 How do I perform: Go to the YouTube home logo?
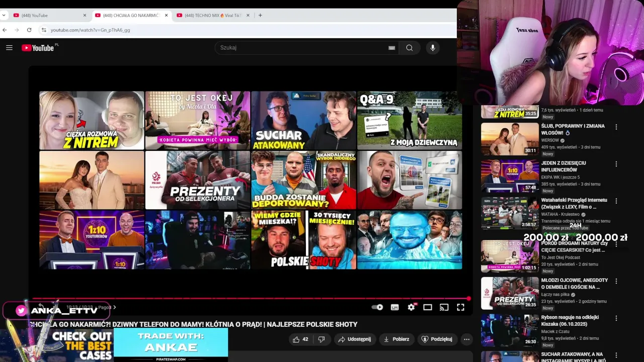(38, 48)
